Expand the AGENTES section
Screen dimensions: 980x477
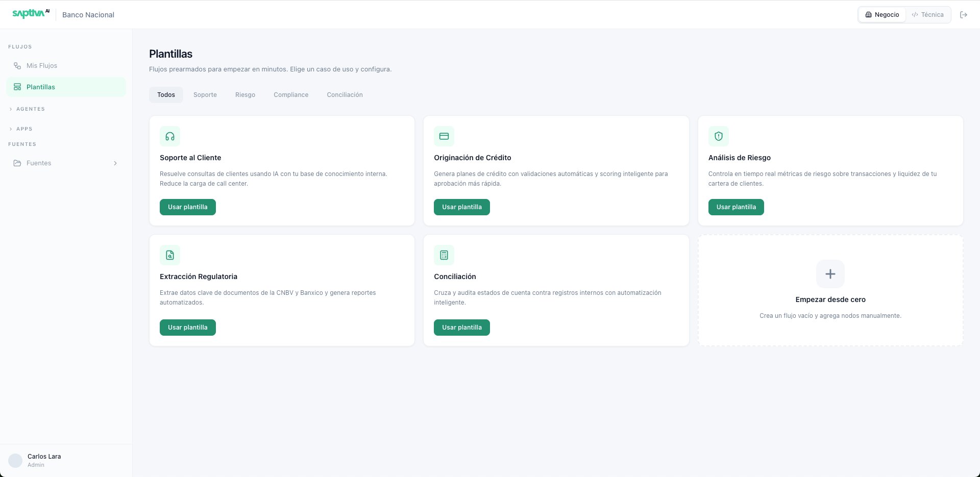tap(30, 109)
